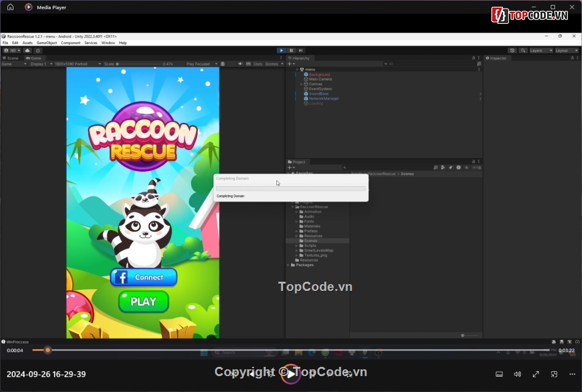Select Background object in Hierarchy
The height and width of the screenshot is (392, 582).
(319, 75)
